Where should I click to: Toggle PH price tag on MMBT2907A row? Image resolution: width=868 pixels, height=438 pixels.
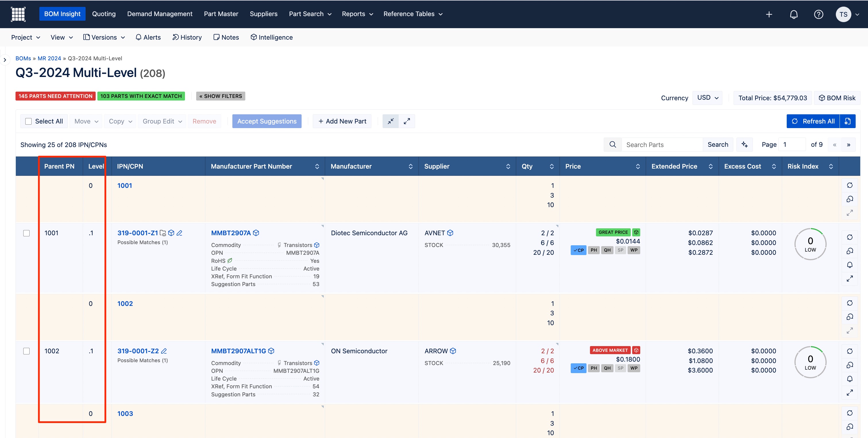(x=594, y=250)
